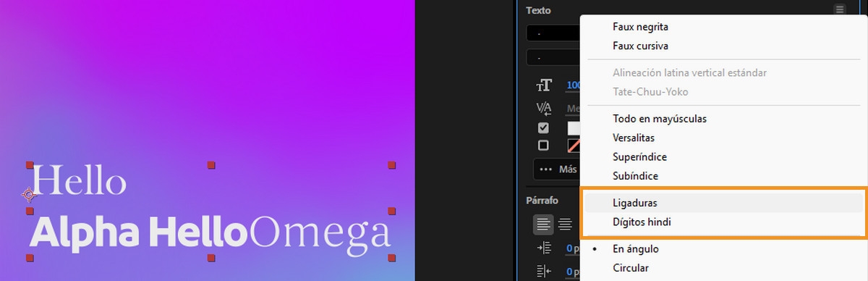Open the font family dropdown field
868x281 pixels.
coord(553,33)
